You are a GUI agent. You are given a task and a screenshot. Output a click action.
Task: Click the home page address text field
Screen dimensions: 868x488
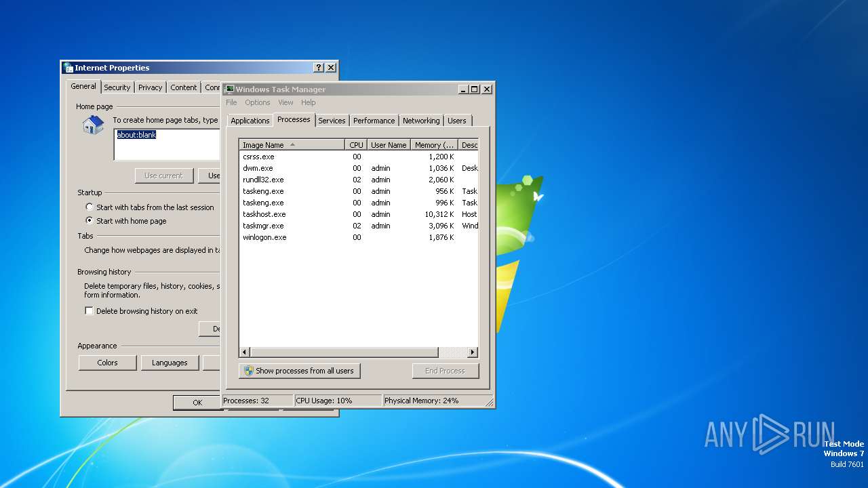pos(167,144)
